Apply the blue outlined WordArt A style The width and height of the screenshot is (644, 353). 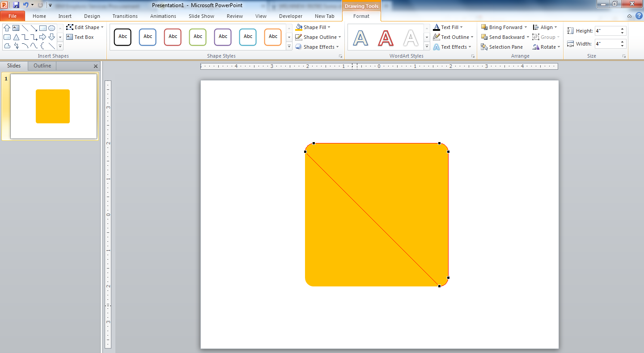[x=360, y=38]
